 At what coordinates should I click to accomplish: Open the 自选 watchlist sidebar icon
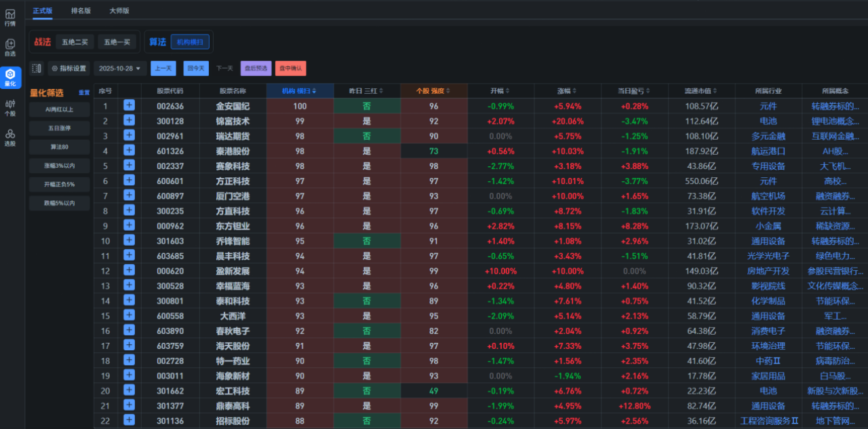tap(10, 48)
